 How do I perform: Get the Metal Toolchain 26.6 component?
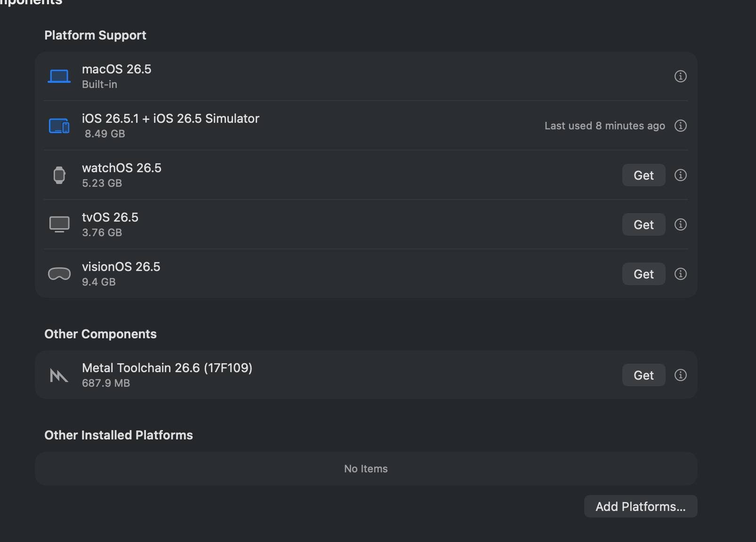(643, 375)
